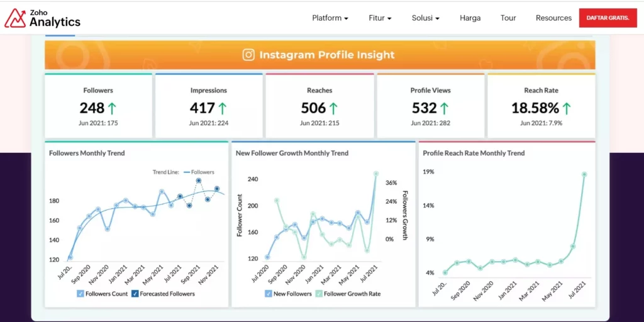Click the 'Jun 2021: 175' text
Image resolution: width=644 pixels, height=322 pixels.
98,123
